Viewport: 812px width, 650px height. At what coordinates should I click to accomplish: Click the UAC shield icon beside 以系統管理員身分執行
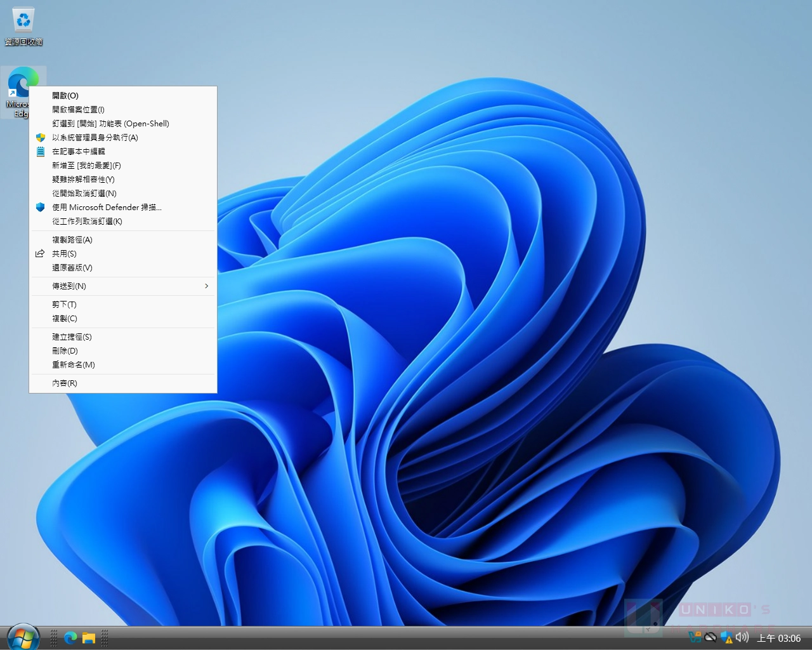[x=41, y=137]
